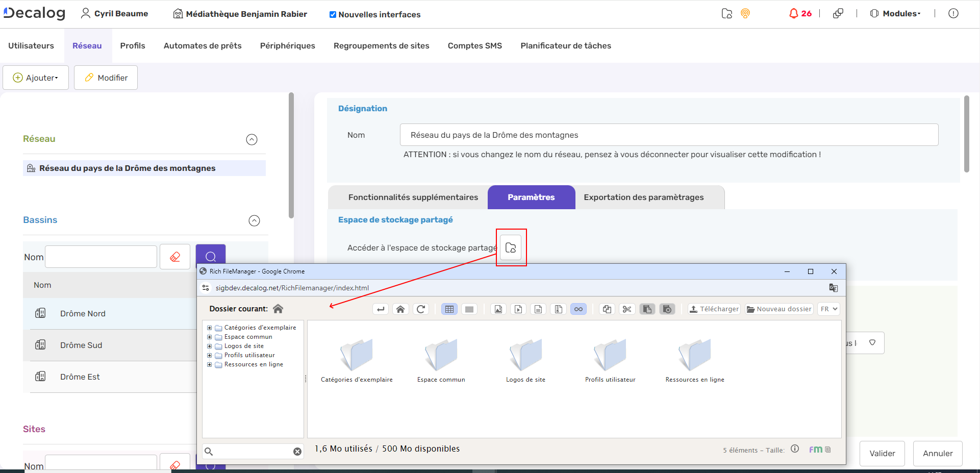Switch file manager to list view
The image size is (980, 473).
tap(469, 309)
